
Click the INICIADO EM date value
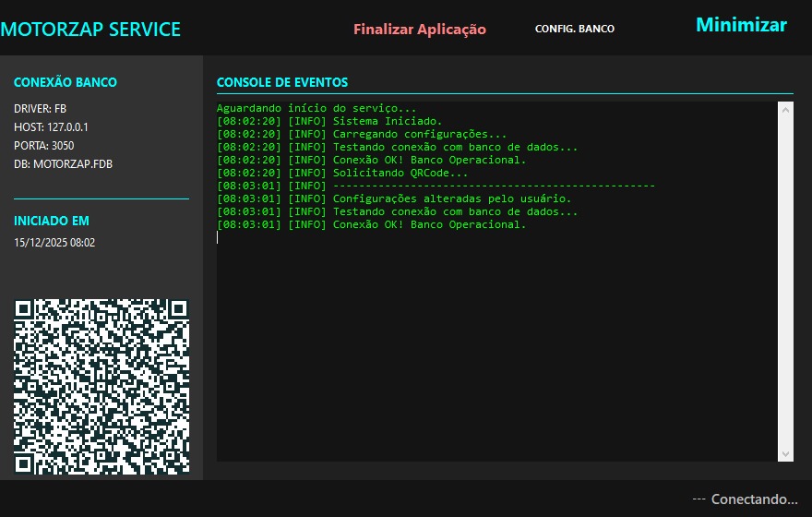coord(54,243)
